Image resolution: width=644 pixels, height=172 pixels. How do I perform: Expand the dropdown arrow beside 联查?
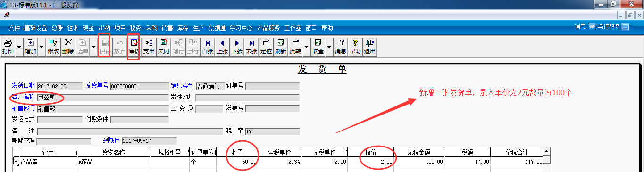point(329,46)
